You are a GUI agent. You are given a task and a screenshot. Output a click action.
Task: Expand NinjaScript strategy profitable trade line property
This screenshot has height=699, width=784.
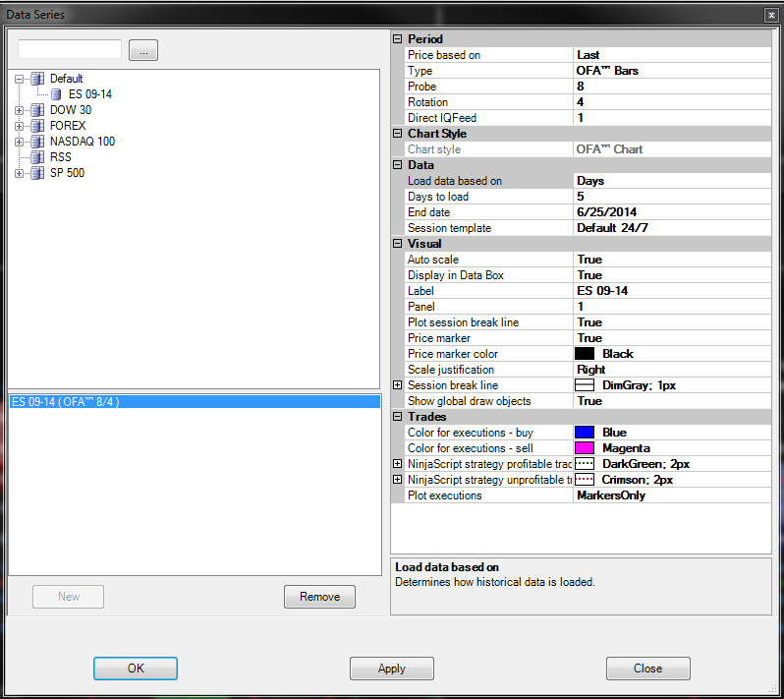coord(398,464)
